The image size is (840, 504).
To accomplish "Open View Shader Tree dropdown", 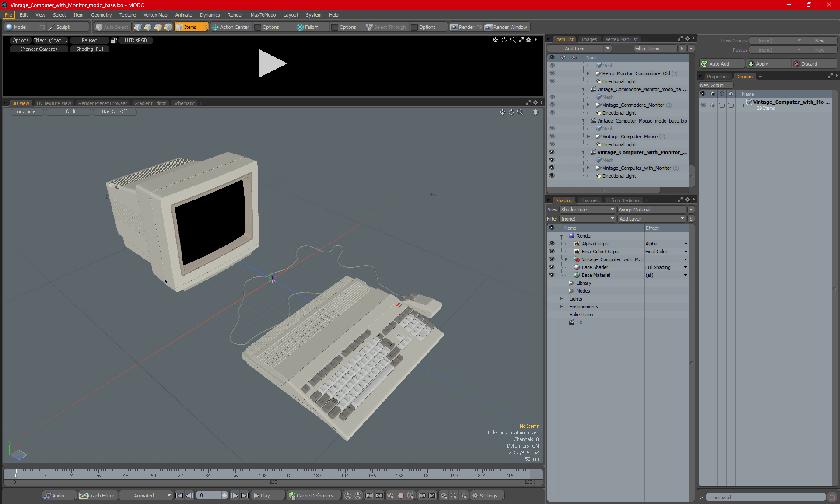I will pos(588,210).
